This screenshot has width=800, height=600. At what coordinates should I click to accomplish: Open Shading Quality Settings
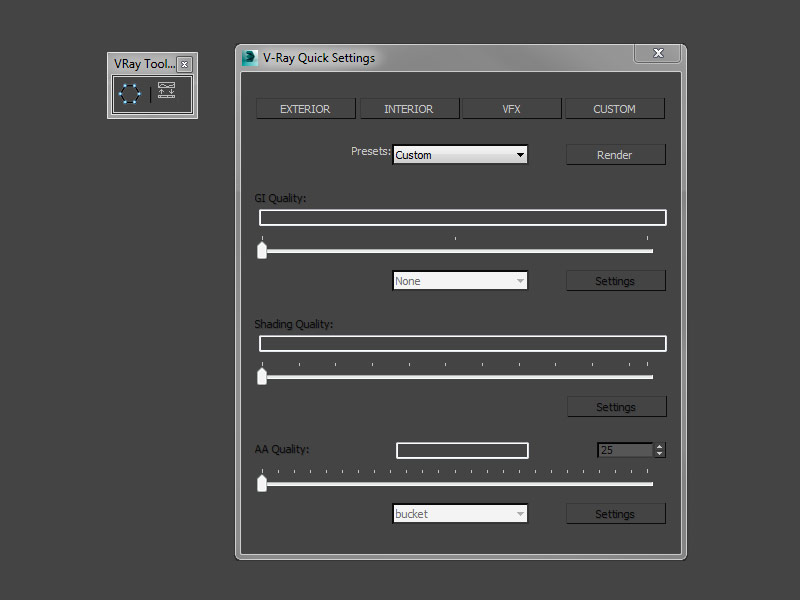616,407
